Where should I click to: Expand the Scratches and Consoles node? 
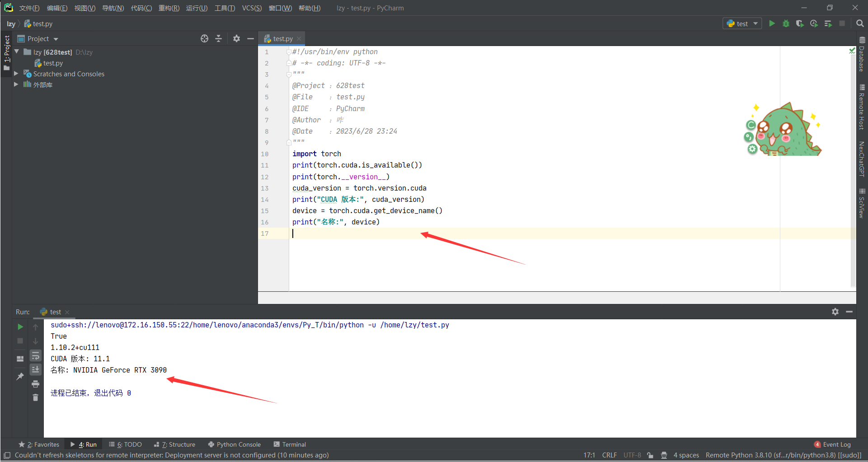pos(16,74)
